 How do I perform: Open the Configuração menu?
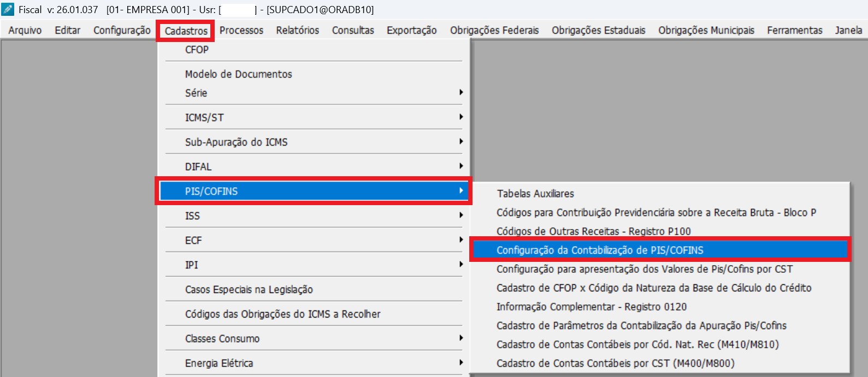tap(122, 30)
